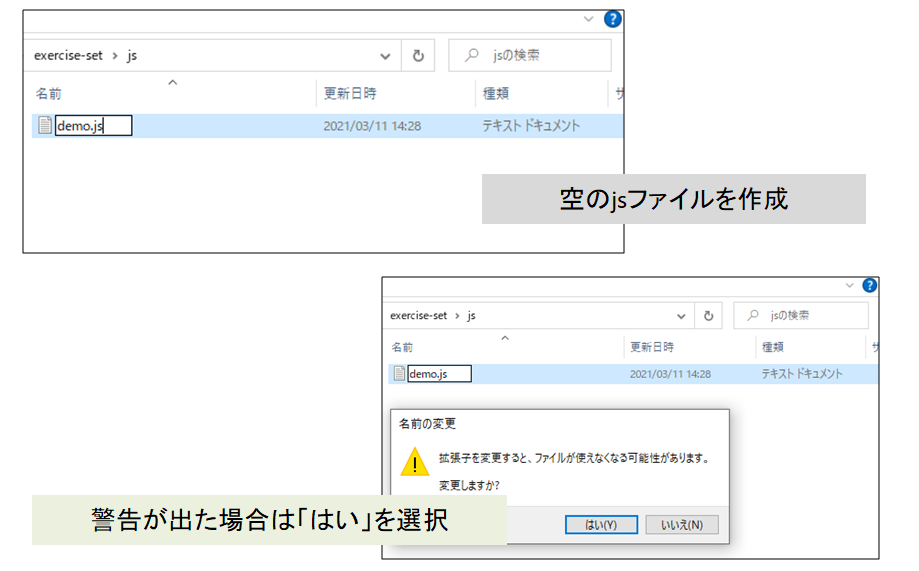919x571 pixels.
Task: Refresh the upper Explorer window's folder
Action: click(418, 56)
